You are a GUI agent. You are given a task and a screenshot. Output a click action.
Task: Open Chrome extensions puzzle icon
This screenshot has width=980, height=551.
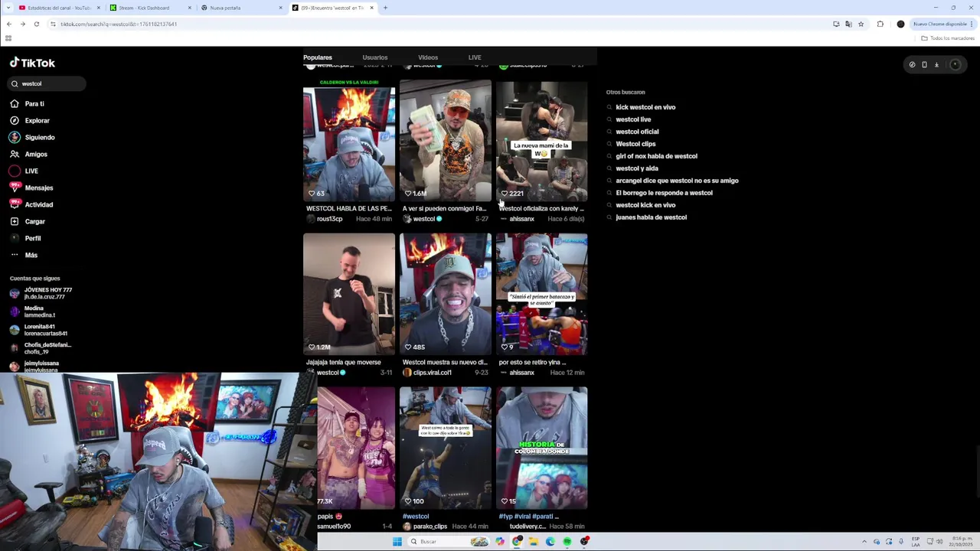(x=880, y=24)
